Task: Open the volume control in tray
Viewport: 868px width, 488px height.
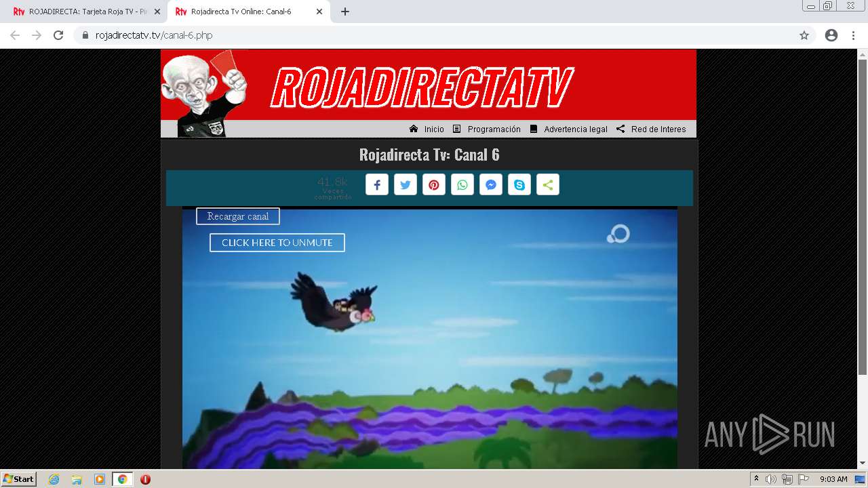Action: [771, 479]
